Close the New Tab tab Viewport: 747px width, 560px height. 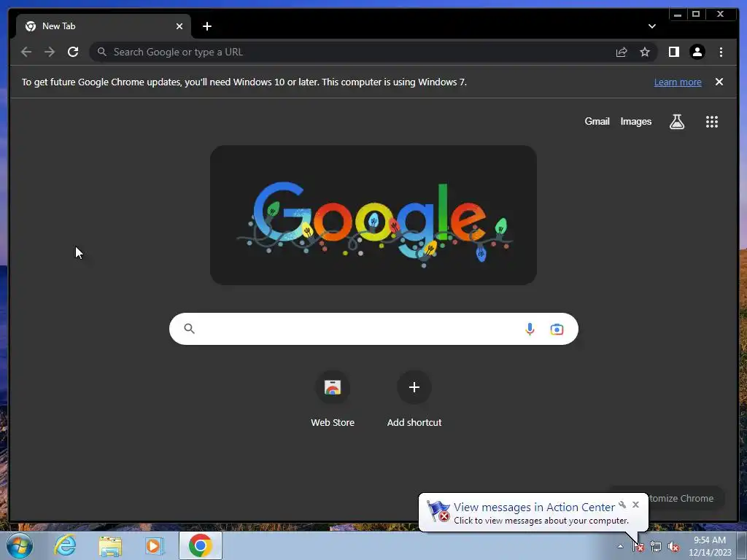(x=179, y=26)
